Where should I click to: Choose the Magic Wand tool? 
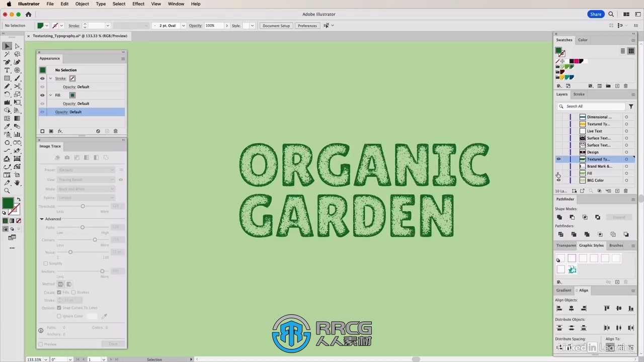(x=7, y=54)
